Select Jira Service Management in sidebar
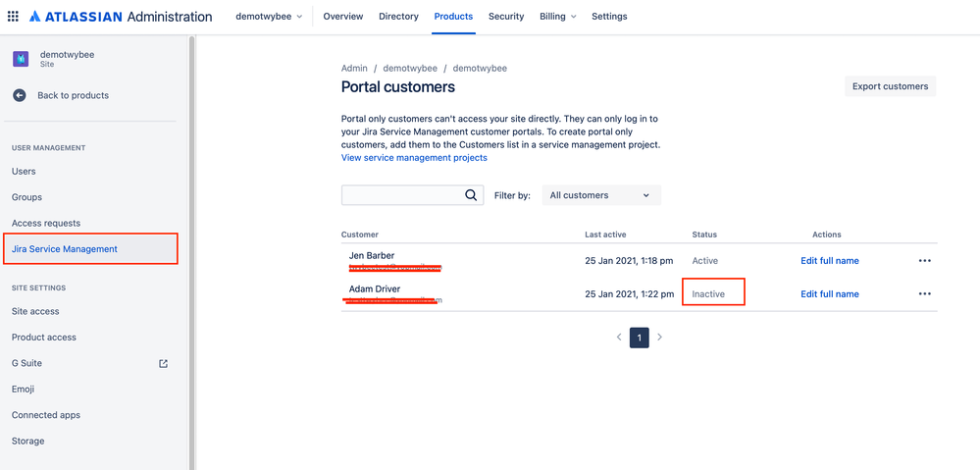The width and height of the screenshot is (980, 470). [x=90, y=249]
